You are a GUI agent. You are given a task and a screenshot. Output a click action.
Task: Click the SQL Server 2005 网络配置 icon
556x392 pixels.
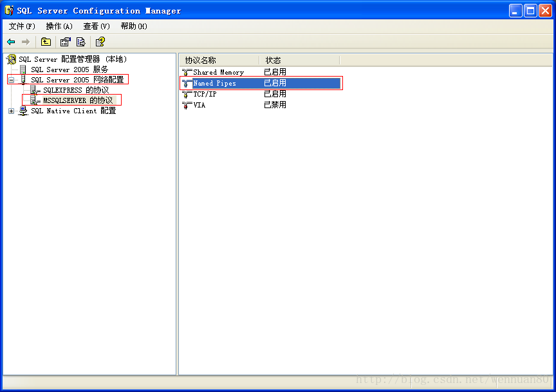pyautogui.click(x=23, y=80)
